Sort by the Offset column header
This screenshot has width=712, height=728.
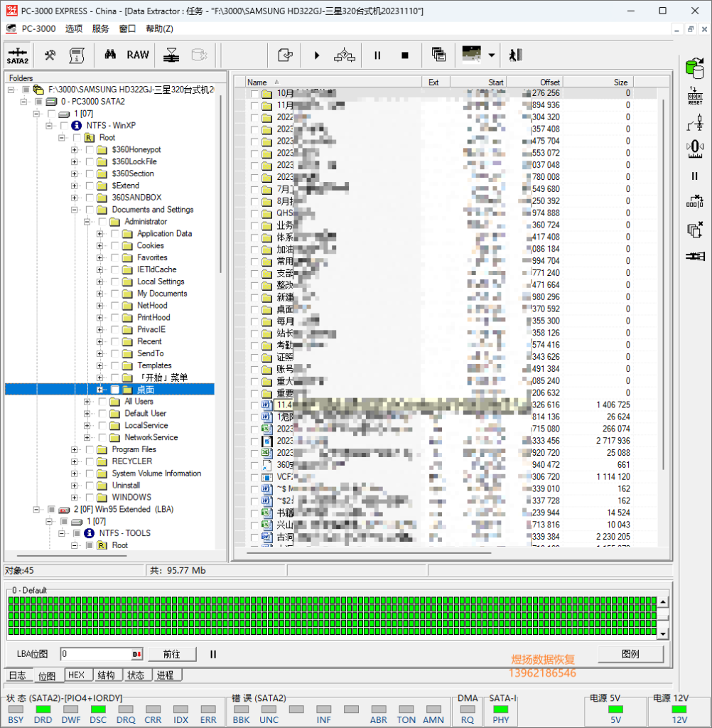(x=534, y=82)
